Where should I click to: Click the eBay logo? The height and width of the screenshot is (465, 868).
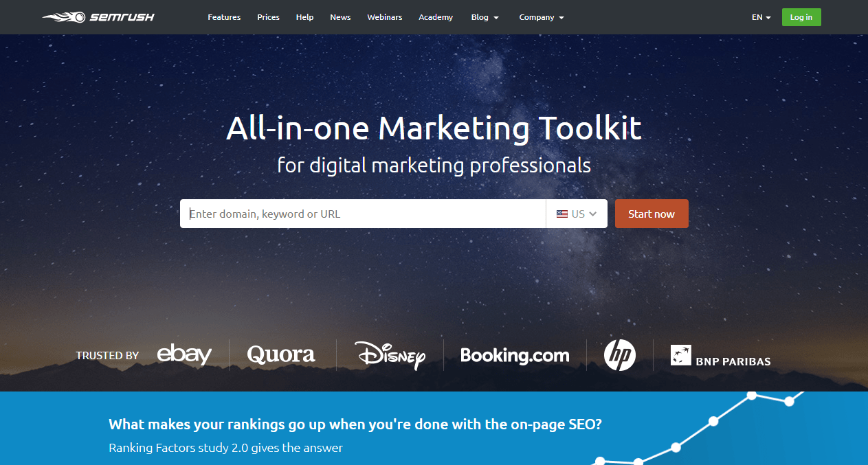184,354
